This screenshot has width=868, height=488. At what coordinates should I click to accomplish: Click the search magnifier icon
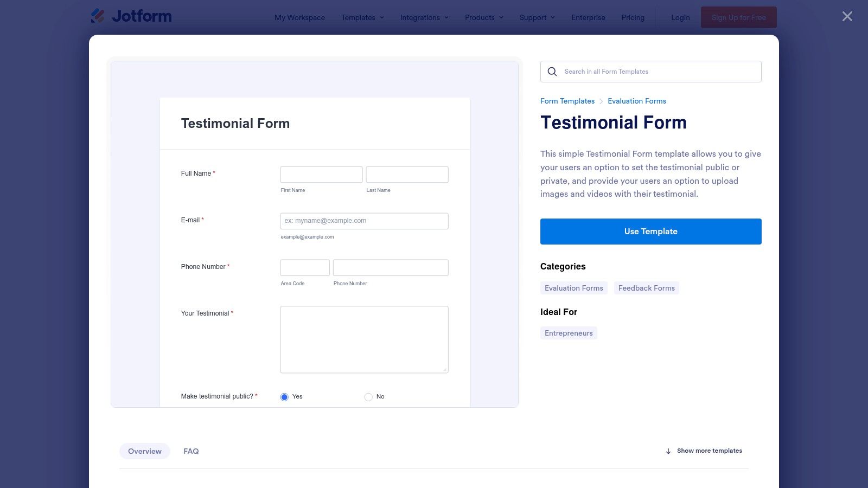pyautogui.click(x=552, y=72)
